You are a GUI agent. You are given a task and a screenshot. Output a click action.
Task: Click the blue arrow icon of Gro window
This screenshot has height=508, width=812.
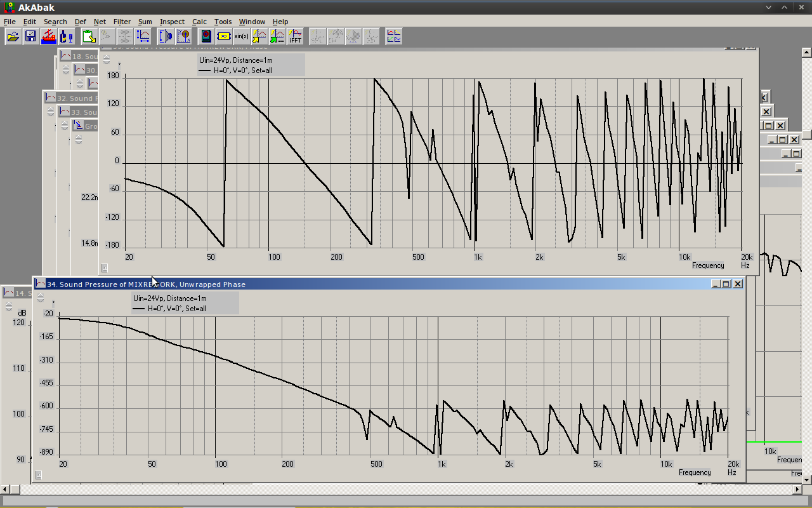pos(78,126)
